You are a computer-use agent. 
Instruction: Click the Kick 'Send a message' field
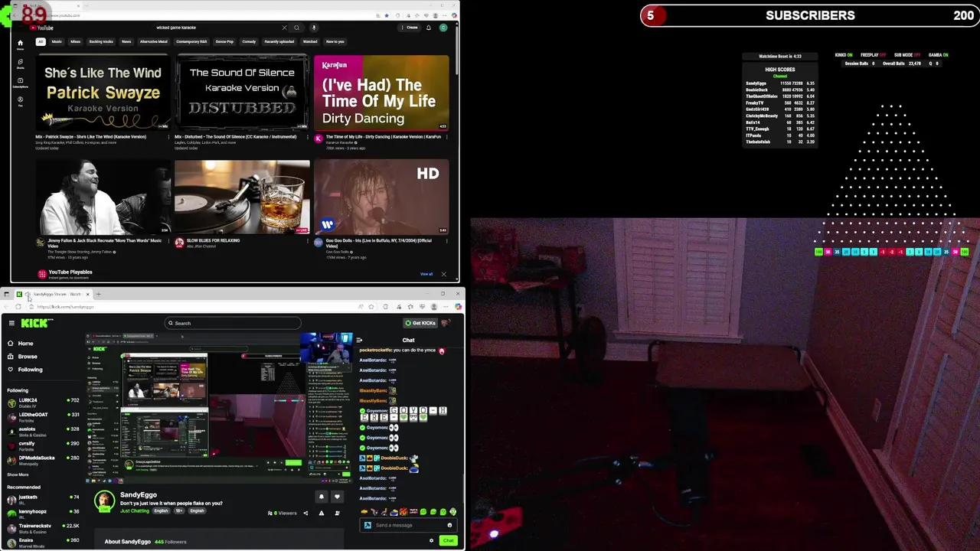[x=409, y=525]
